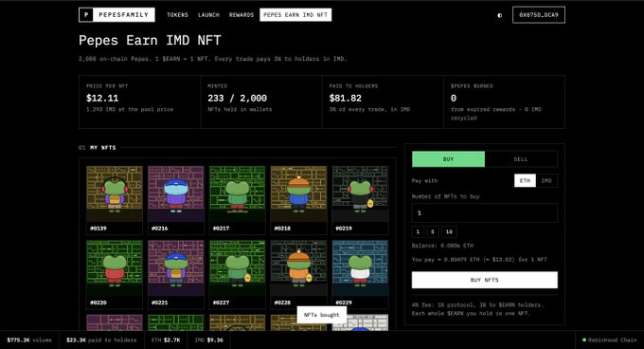Click the 4% fee description text

click(477, 309)
